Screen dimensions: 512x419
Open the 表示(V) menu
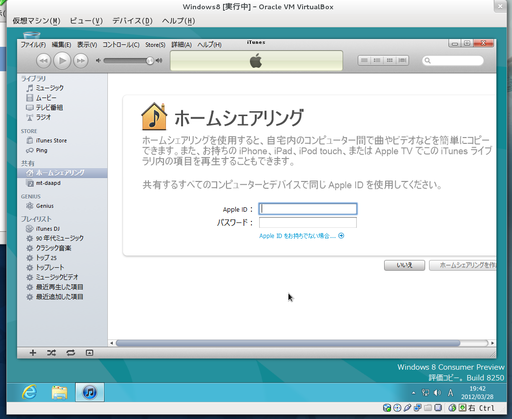87,45
